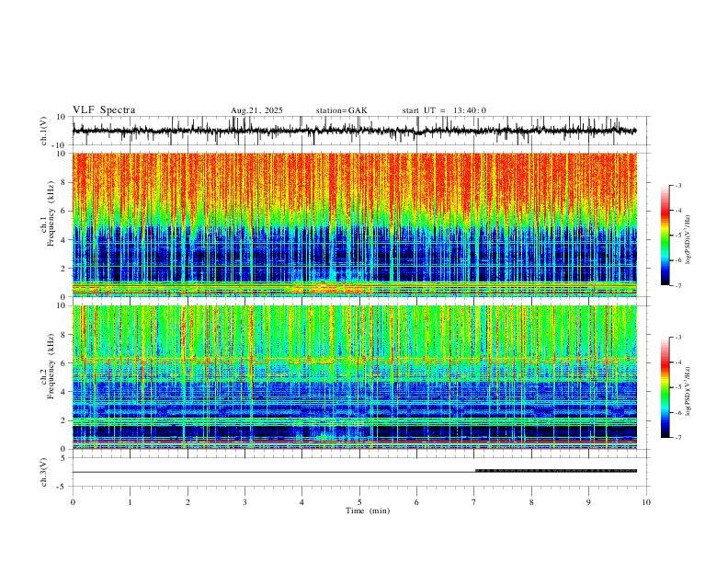Click the "-7" tick on ch.1 colorbar

[x=678, y=285]
